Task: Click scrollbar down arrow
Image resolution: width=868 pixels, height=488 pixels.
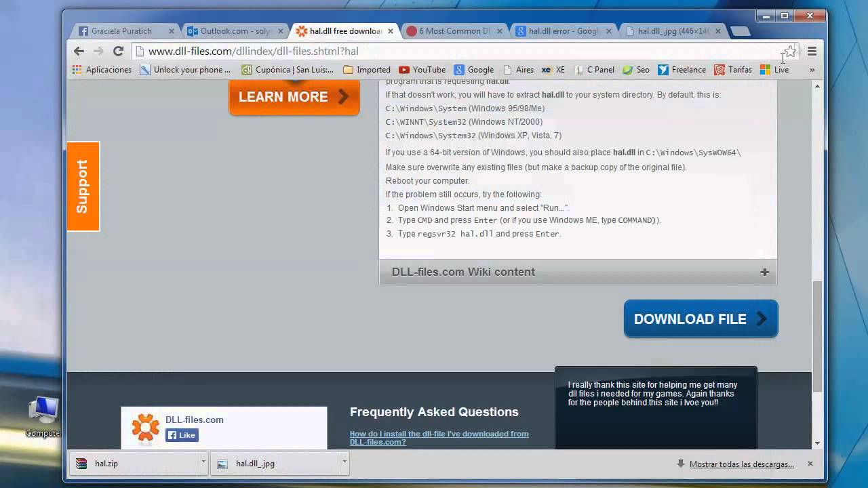Action: [x=817, y=443]
